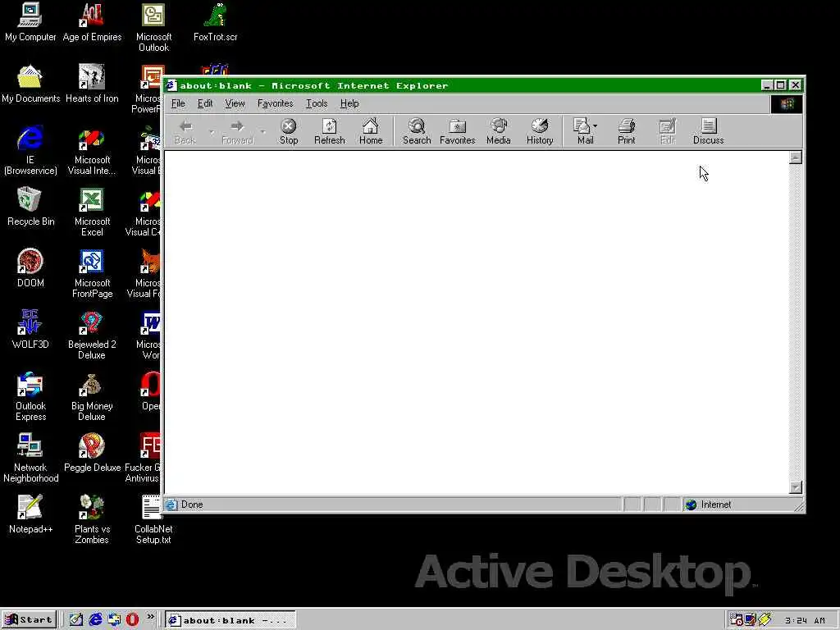Click the Windows throbber logo

pyautogui.click(x=787, y=104)
